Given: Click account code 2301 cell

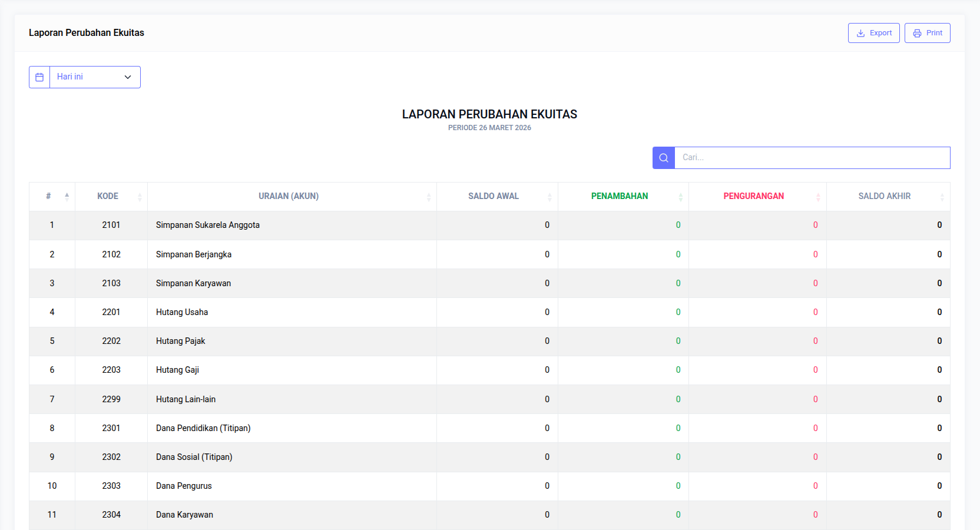Looking at the screenshot, I should (111, 428).
